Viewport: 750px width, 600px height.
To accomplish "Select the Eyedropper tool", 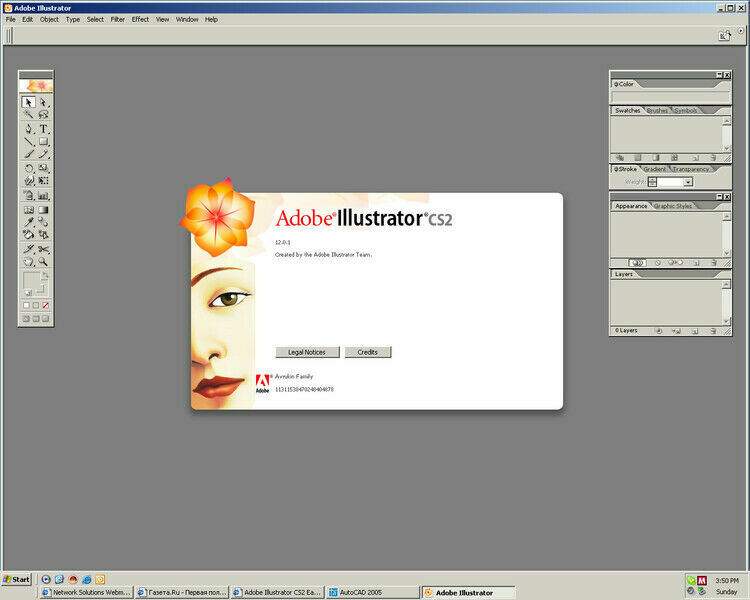I will (x=28, y=222).
